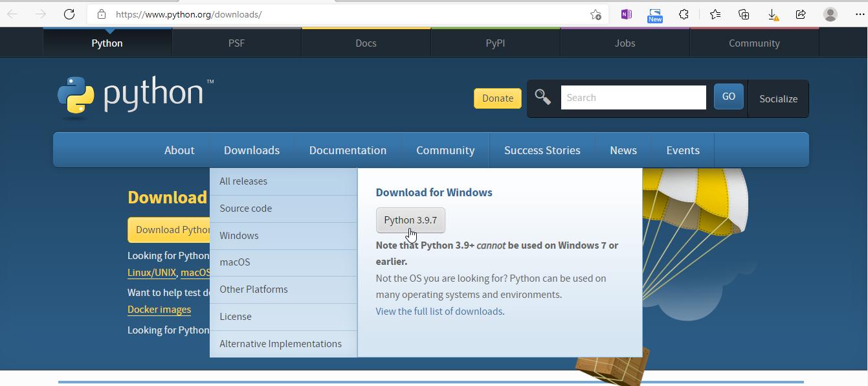Add this page to favorites star icon

595,14
